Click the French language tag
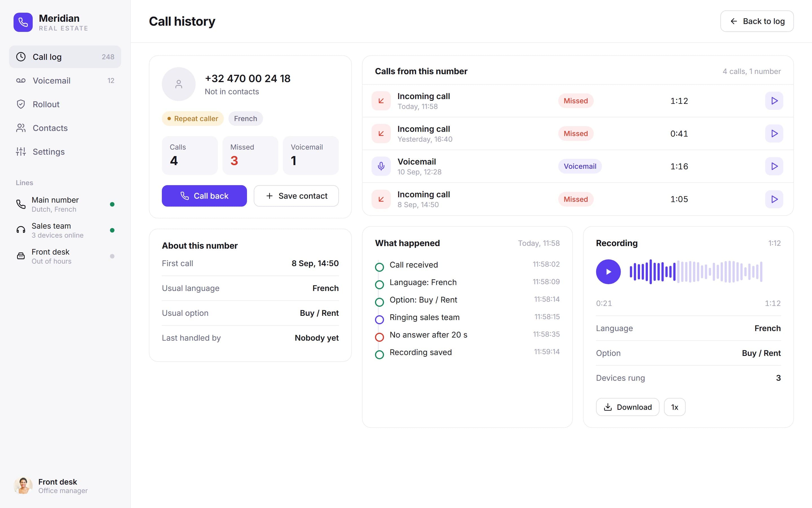This screenshot has height=508, width=812. [245, 119]
